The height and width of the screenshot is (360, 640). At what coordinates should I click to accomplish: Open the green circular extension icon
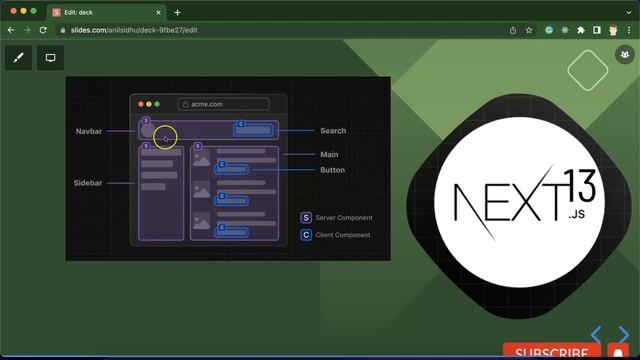click(549, 30)
